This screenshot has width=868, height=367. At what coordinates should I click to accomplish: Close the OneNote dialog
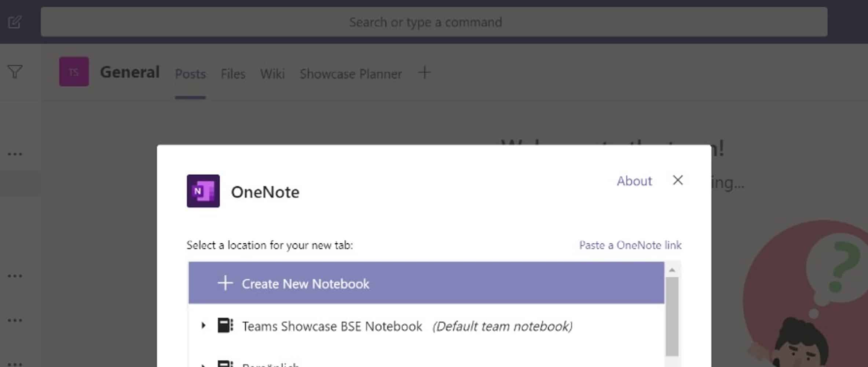point(678,180)
